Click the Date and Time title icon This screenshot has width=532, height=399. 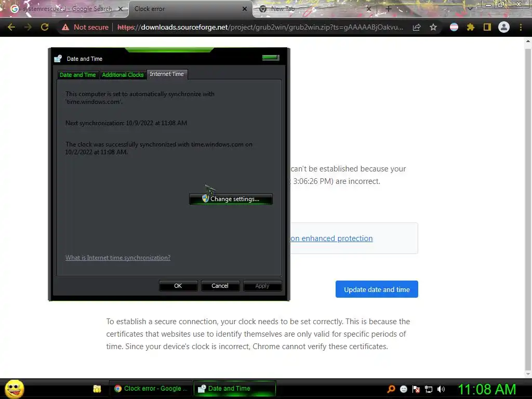point(58,59)
